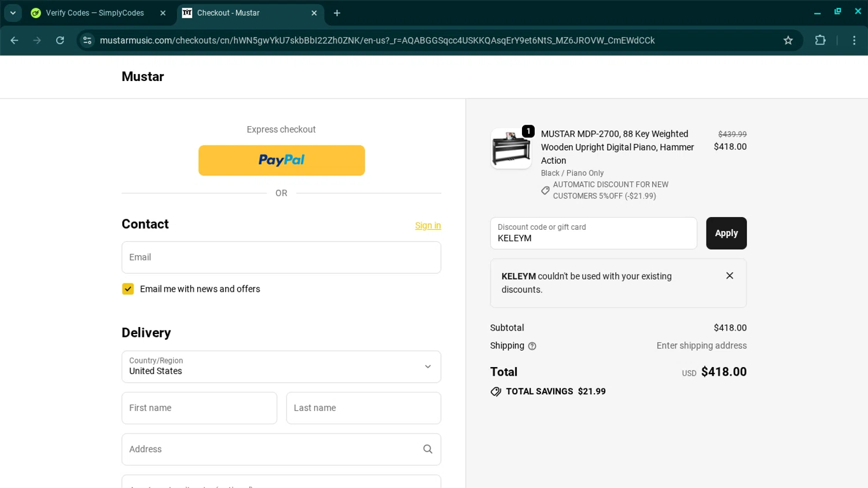
Task: Focus the Last name field
Action: click(x=363, y=408)
